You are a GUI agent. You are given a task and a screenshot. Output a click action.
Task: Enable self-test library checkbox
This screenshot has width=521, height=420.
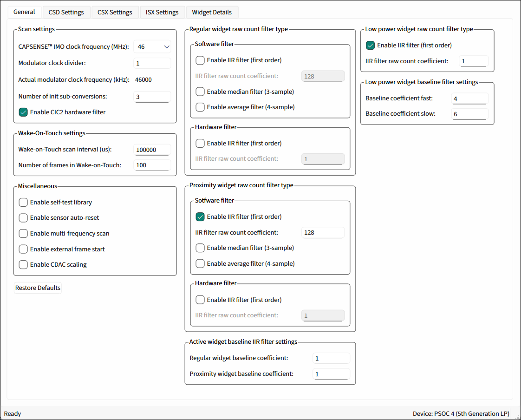click(23, 203)
